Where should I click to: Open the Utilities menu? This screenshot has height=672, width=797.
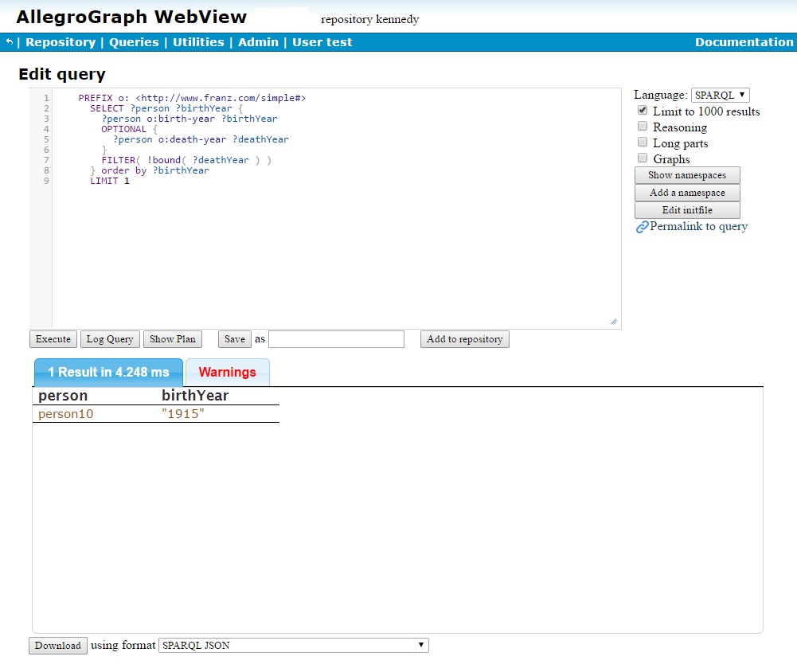coord(198,42)
